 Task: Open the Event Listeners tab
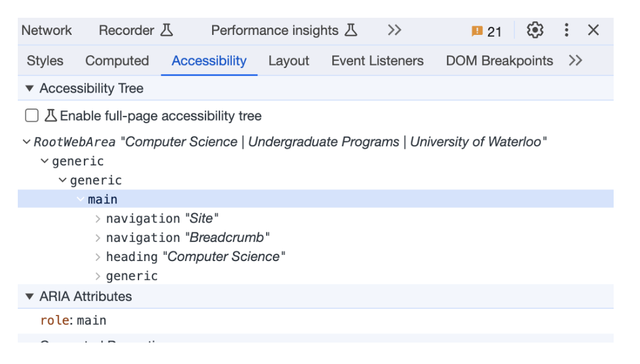377,61
